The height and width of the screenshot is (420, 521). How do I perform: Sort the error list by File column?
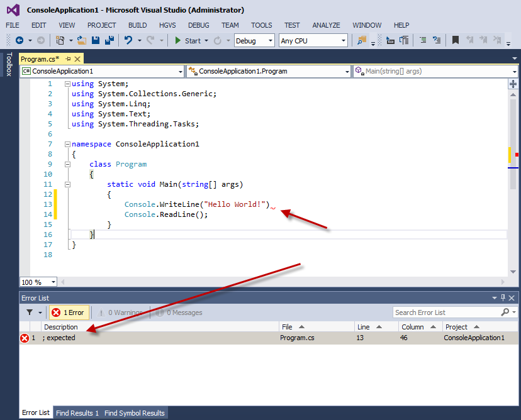(317, 327)
